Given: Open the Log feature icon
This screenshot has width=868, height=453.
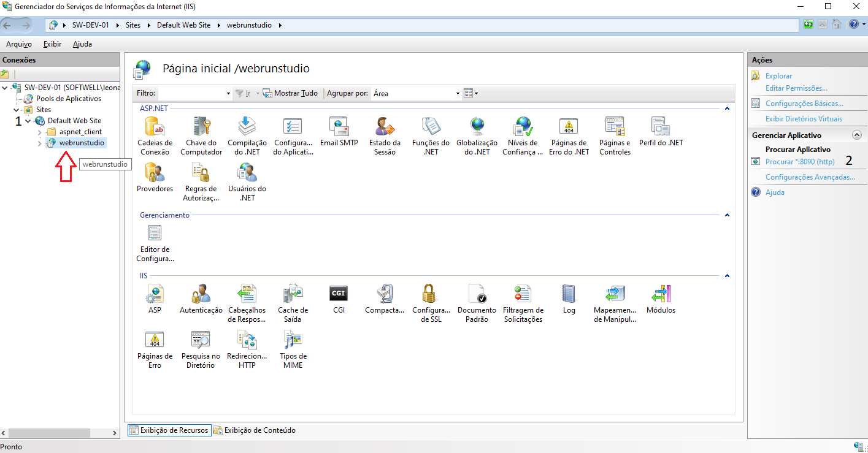Looking at the screenshot, I should pos(569,295).
